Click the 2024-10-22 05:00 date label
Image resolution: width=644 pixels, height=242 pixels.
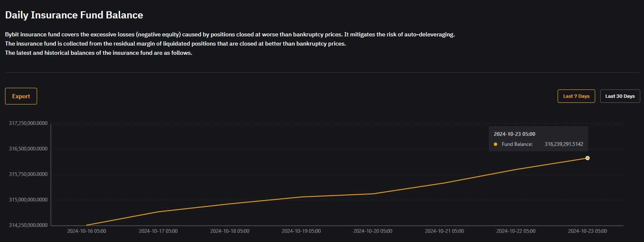516,231
